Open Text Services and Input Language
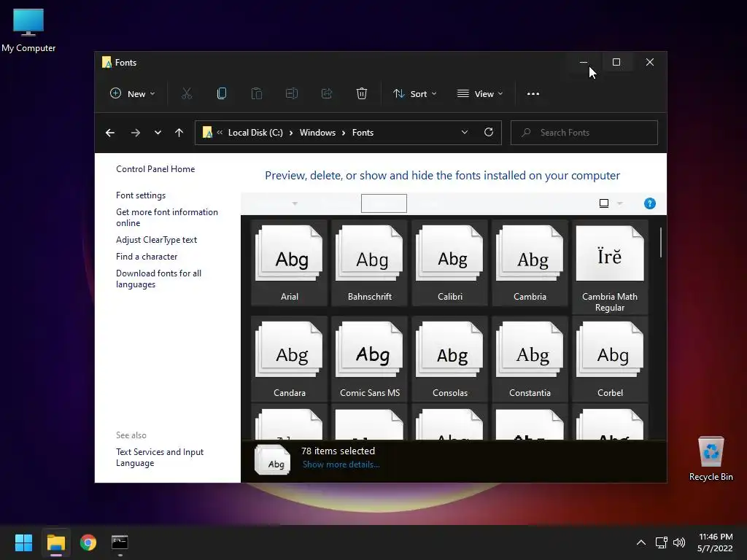 coord(160,458)
